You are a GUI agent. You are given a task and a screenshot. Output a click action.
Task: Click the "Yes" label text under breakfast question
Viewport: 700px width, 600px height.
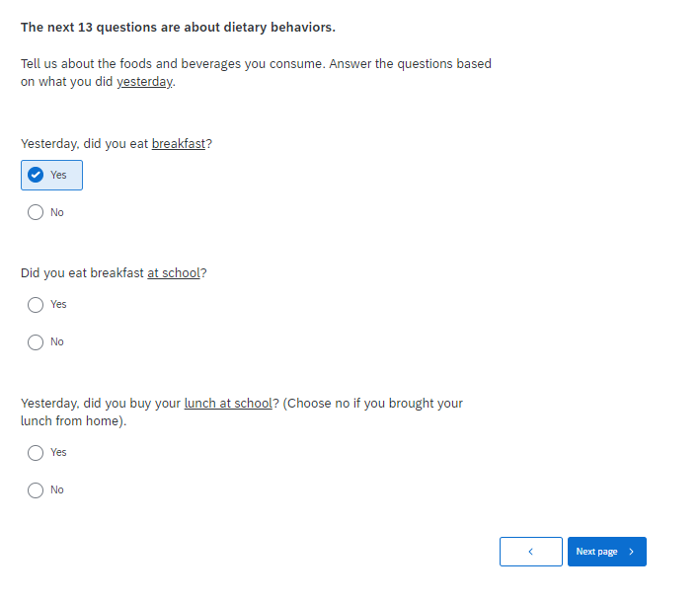pyautogui.click(x=59, y=175)
